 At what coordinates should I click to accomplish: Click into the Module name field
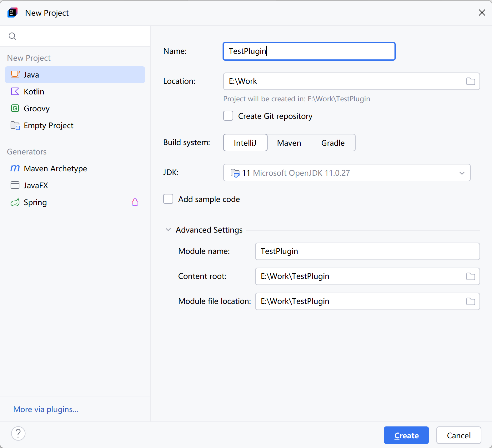[x=367, y=251]
